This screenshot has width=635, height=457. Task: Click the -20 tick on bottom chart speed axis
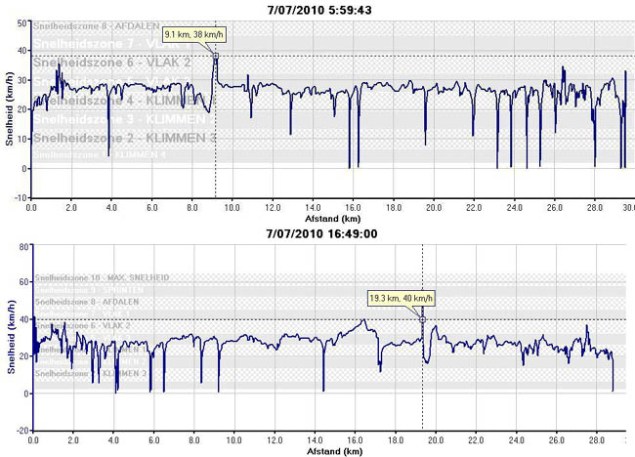pyautogui.click(x=22, y=429)
